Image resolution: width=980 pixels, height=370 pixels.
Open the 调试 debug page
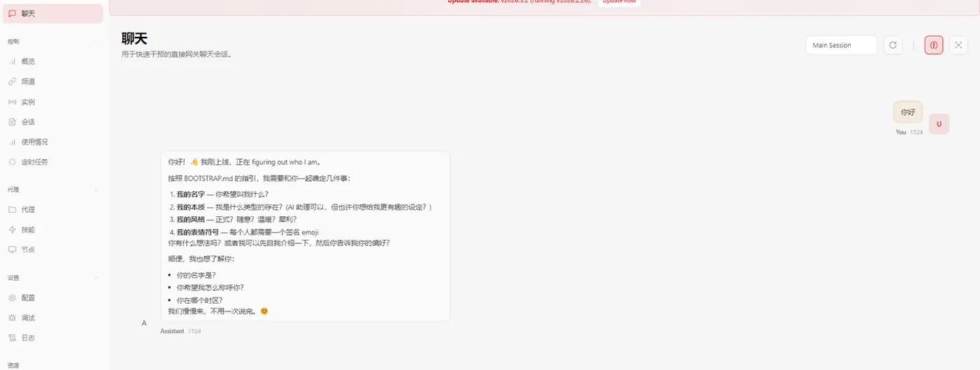(x=53, y=318)
